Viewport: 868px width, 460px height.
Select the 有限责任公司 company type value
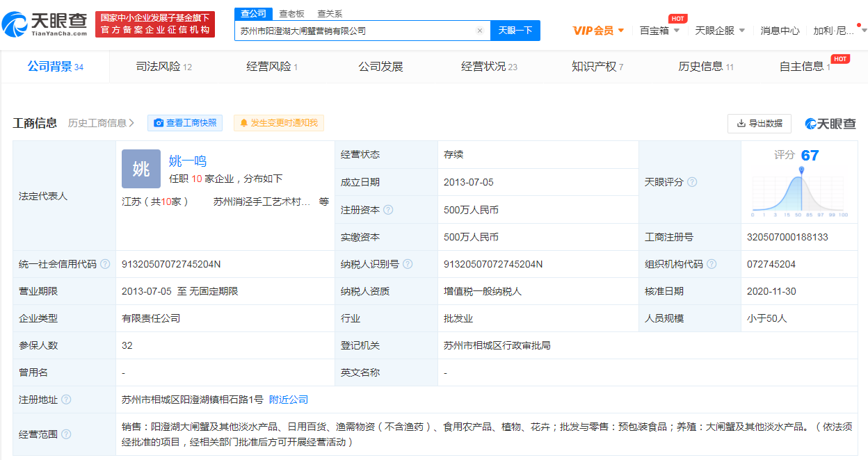point(151,318)
